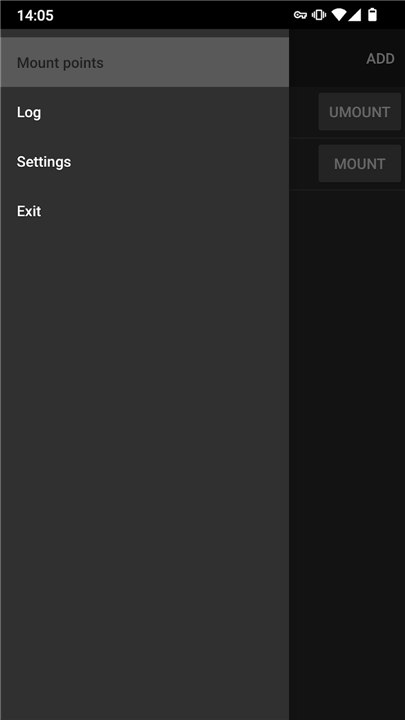
Task: Click the MOUNT button
Action: tap(360, 163)
